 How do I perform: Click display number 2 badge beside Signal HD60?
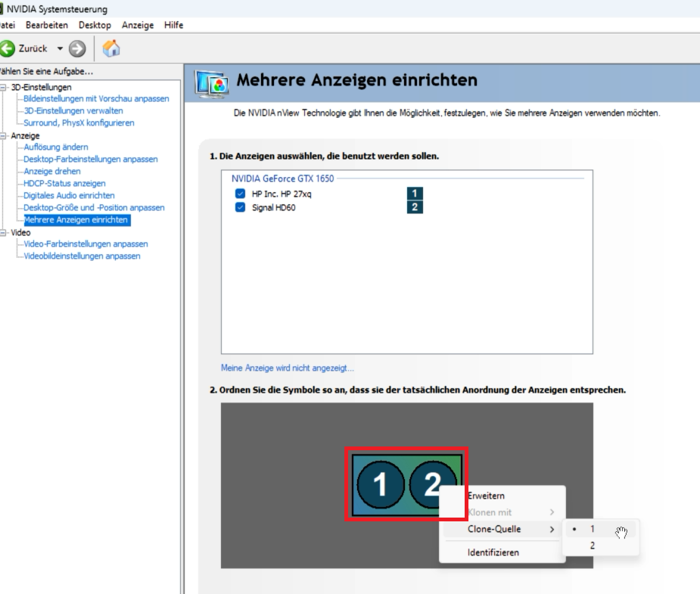[x=415, y=207]
